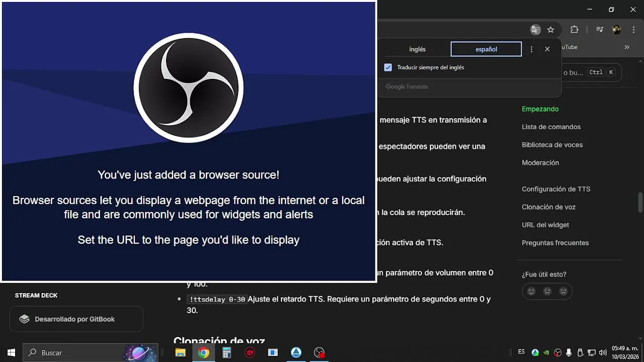
Task: Close the Google Translate popup
Action: (x=547, y=49)
